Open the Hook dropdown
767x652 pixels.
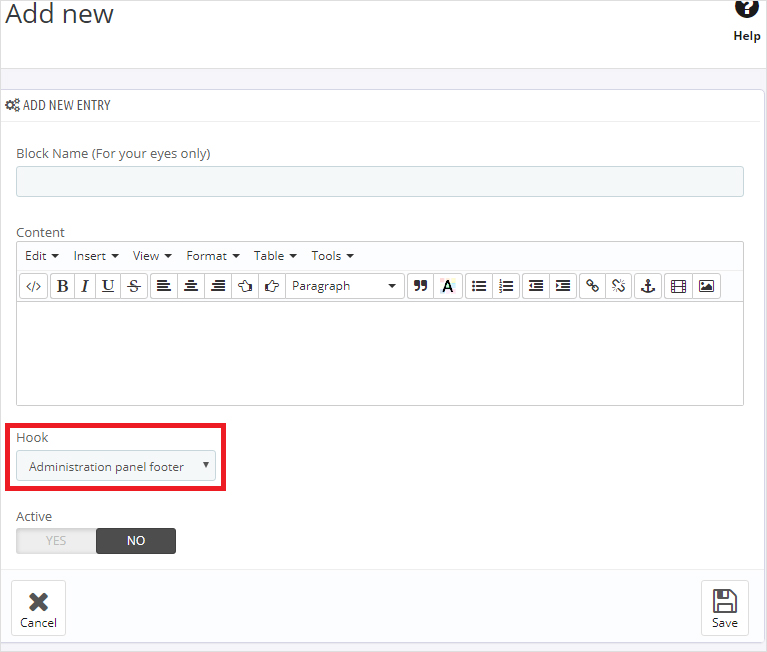[116, 466]
